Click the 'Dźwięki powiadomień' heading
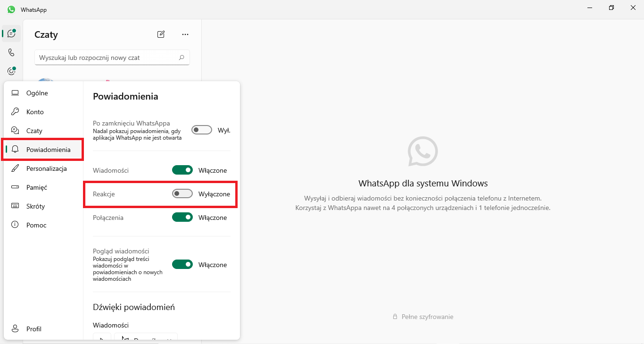 point(134,307)
